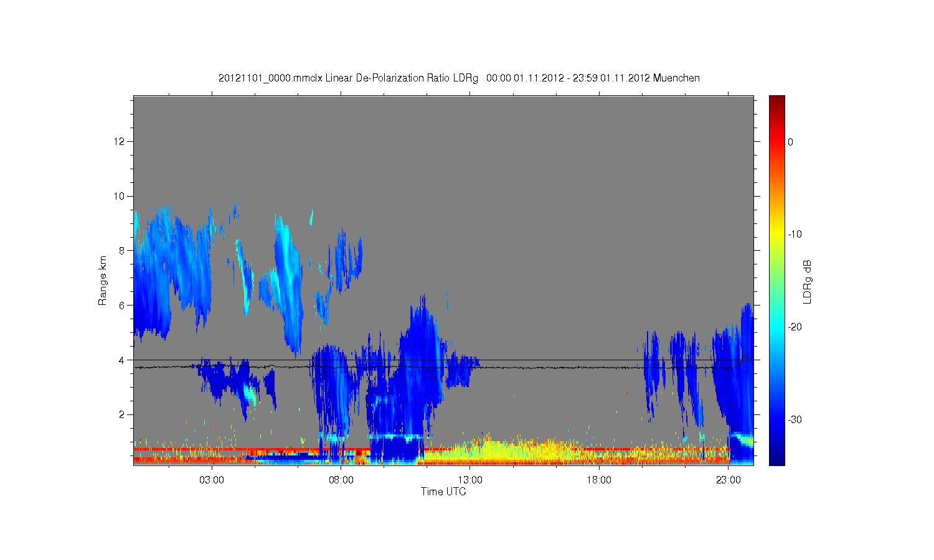934x560 pixels.
Task: Click the '-20' colorbar tick label
Action: 795,327
